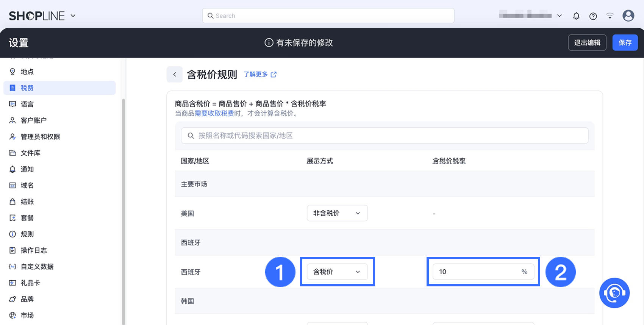Viewport: 644px width, 325px height.
Task: Click the notification bell icon
Action: [576, 16]
